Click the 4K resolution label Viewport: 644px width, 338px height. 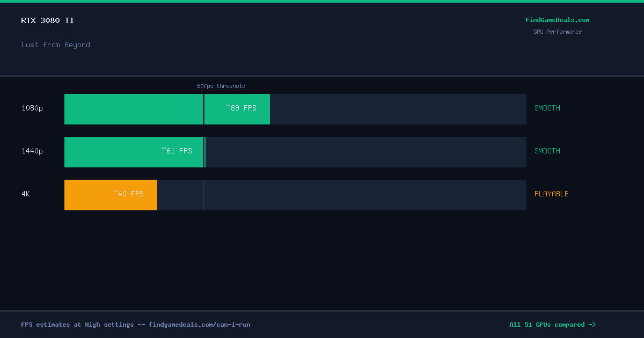[26, 194]
